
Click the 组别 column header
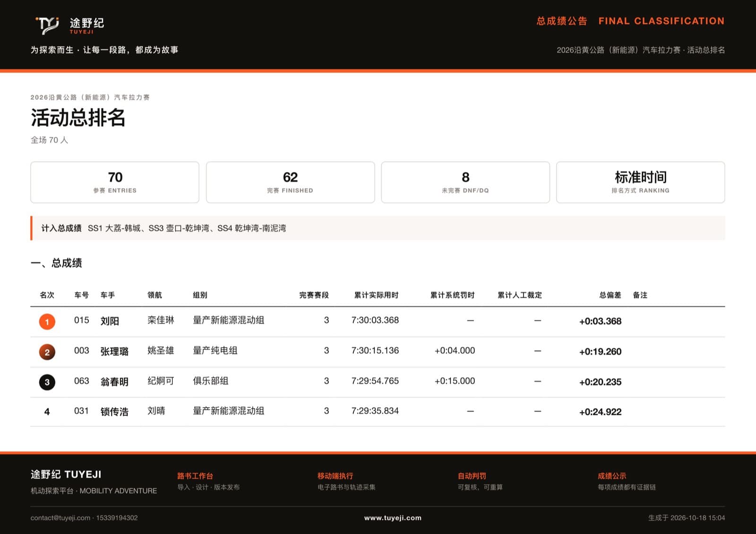point(200,295)
